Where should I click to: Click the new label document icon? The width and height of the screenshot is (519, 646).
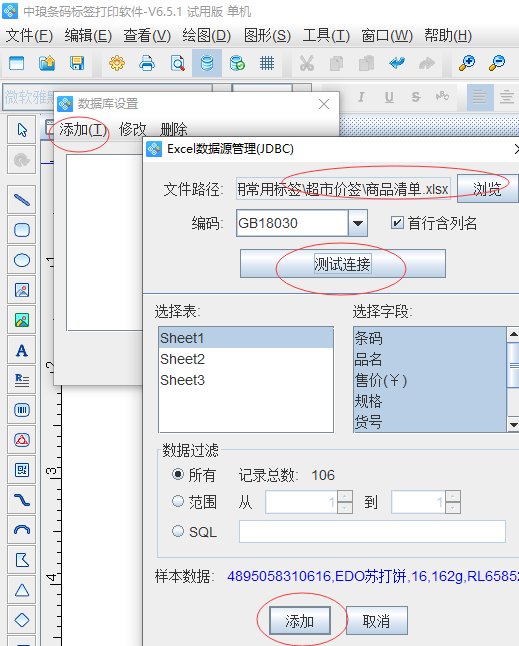pos(16,63)
